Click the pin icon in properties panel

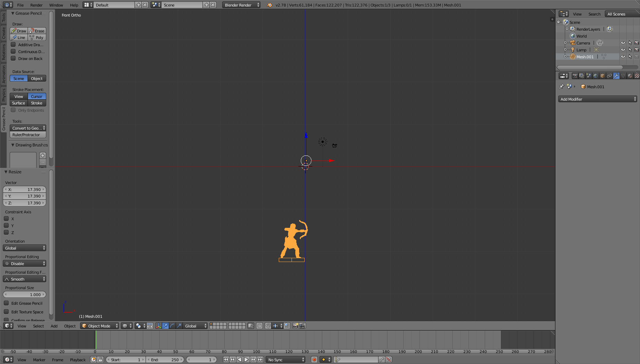click(561, 87)
